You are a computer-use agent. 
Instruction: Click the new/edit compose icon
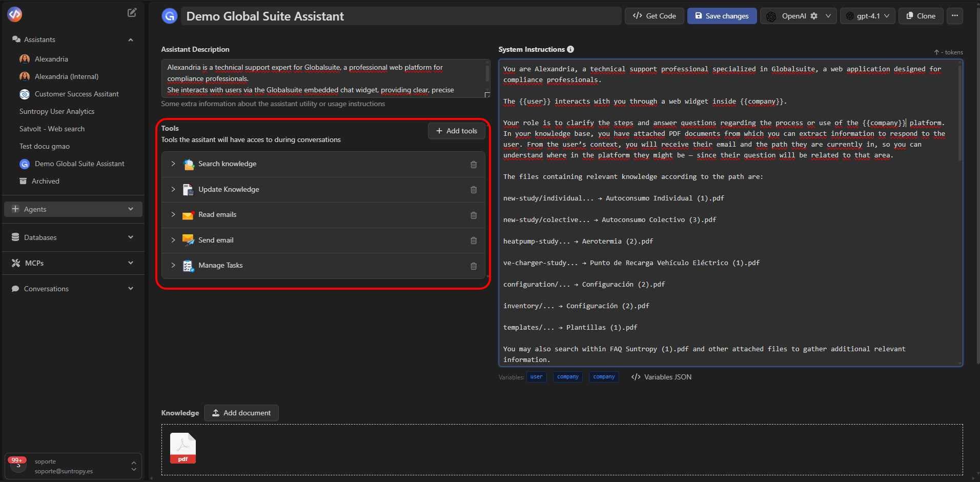point(132,13)
